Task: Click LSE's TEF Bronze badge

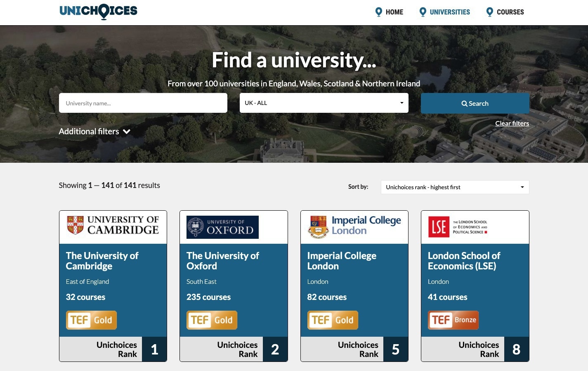Action: (x=453, y=320)
